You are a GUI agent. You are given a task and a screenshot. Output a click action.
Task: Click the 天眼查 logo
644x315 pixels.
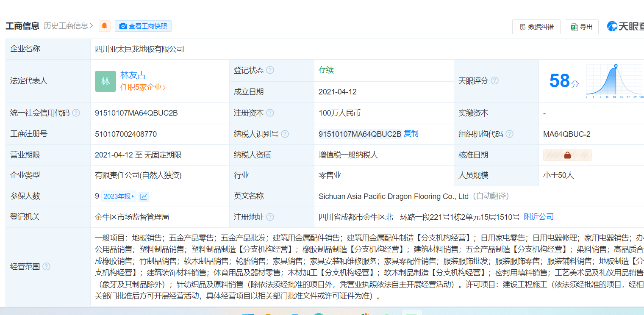tap(625, 26)
